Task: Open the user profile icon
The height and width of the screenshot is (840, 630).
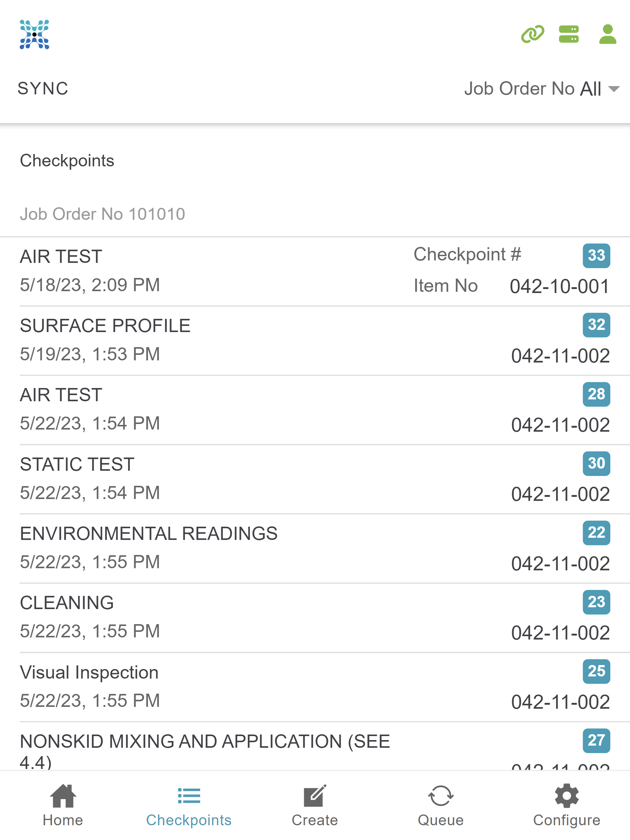Action: point(608,34)
